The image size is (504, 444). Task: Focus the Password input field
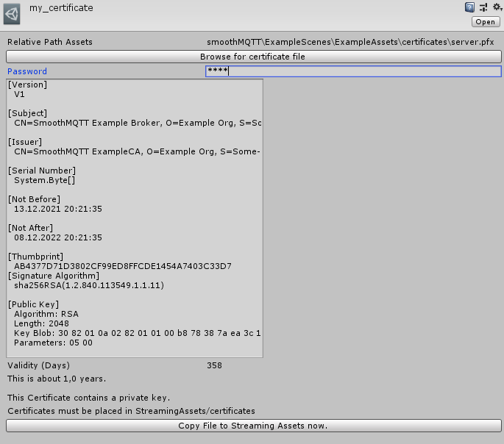click(353, 71)
